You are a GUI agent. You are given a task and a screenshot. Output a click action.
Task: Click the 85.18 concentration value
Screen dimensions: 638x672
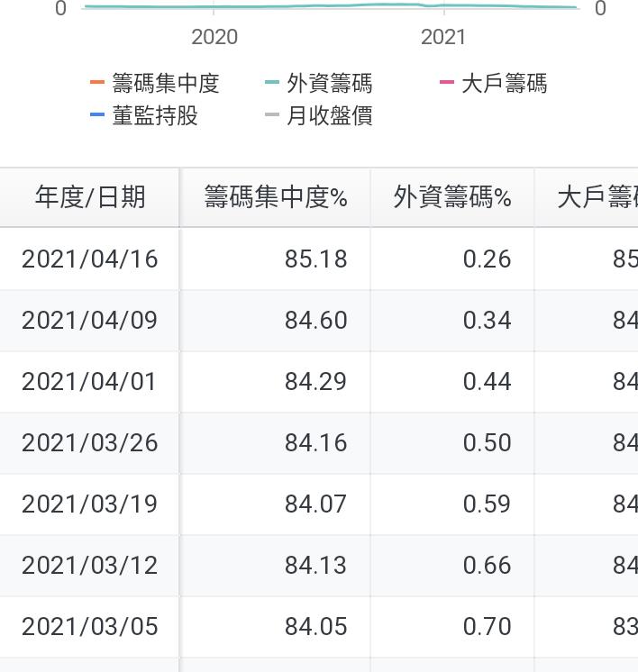pyautogui.click(x=315, y=259)
